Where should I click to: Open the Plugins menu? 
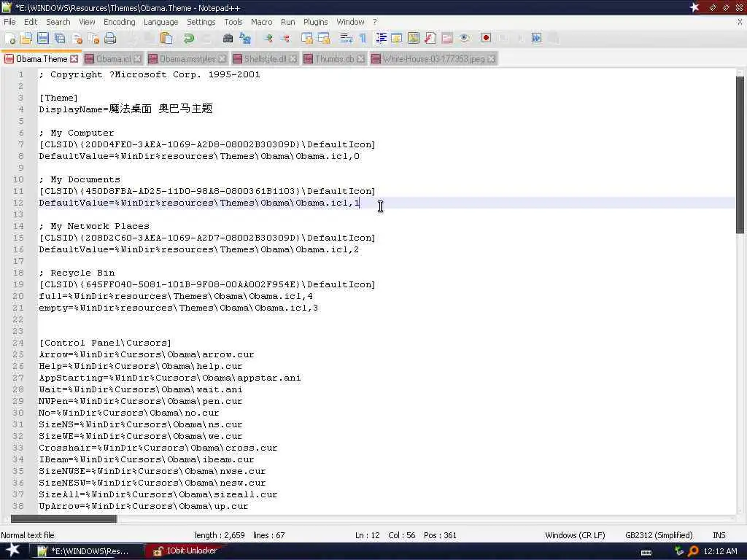point(315,22)
